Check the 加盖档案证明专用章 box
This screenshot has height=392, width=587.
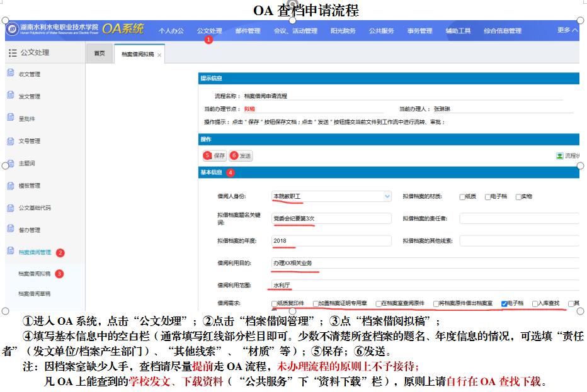tap(316, 304)
